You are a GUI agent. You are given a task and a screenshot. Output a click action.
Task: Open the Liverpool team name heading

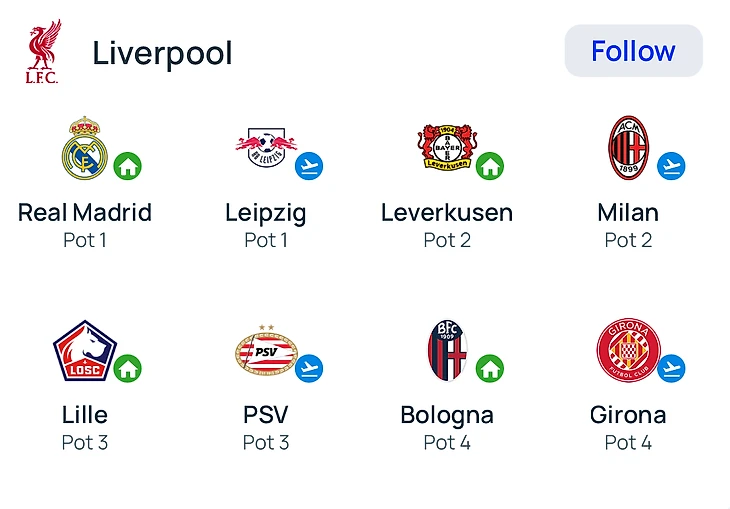(x=162, y=52)
